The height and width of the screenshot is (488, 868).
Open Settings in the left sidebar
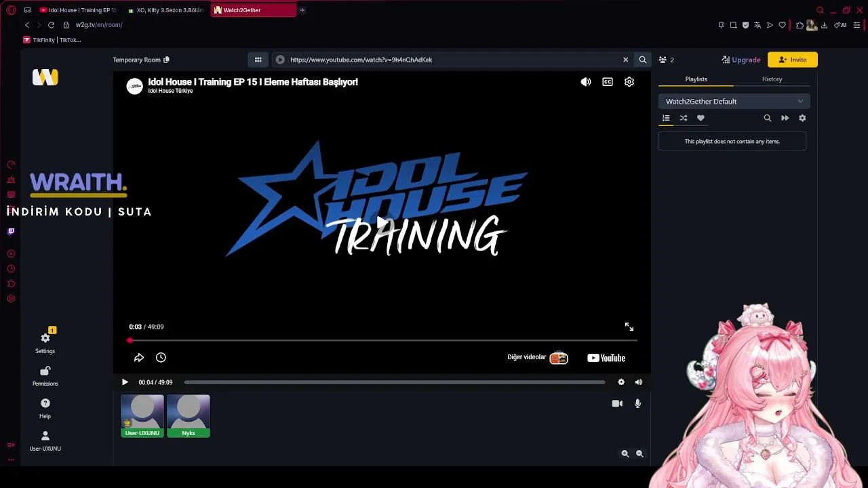[x=45, y=342]
